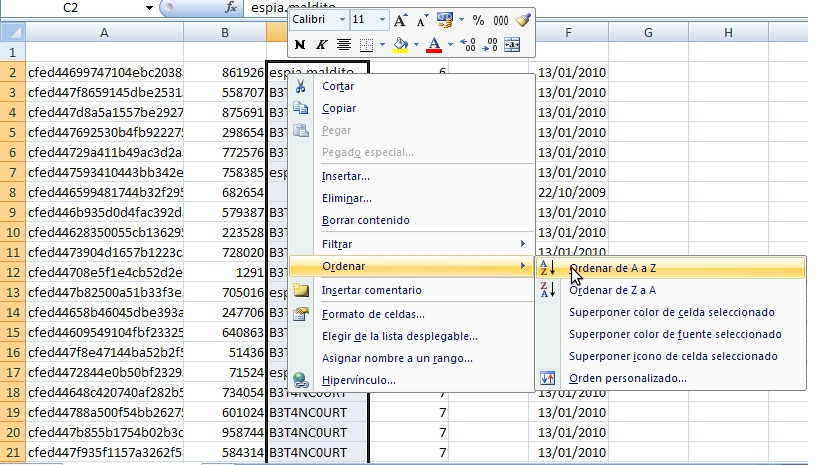Open the Ordenar submenu entry

pyautogui.click(x=411, y=266)
